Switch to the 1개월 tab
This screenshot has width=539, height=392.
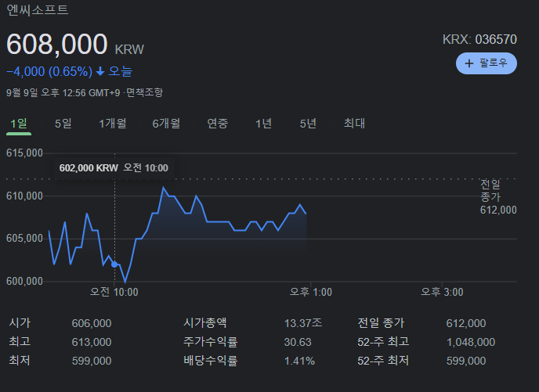[113, 124]
